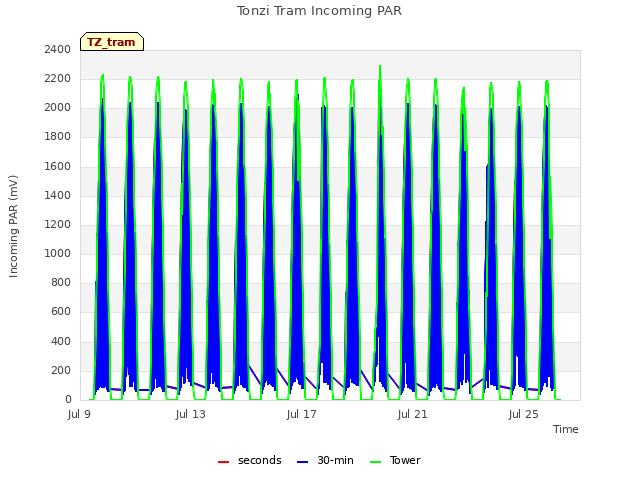Click the 1200 y-axis tick label

(x=58, y=224)
